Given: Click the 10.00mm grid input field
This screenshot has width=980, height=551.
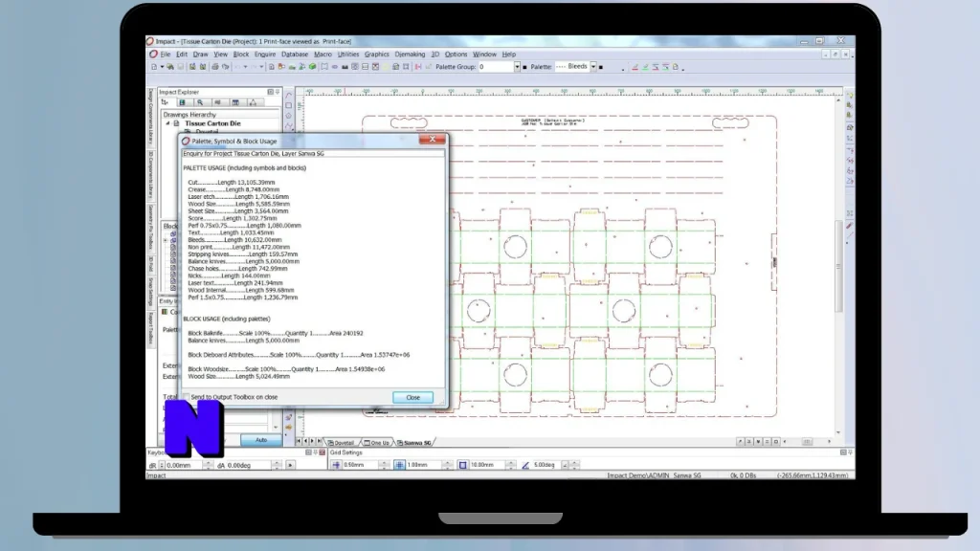Looking at the screenshot, I should coord(487,465).
